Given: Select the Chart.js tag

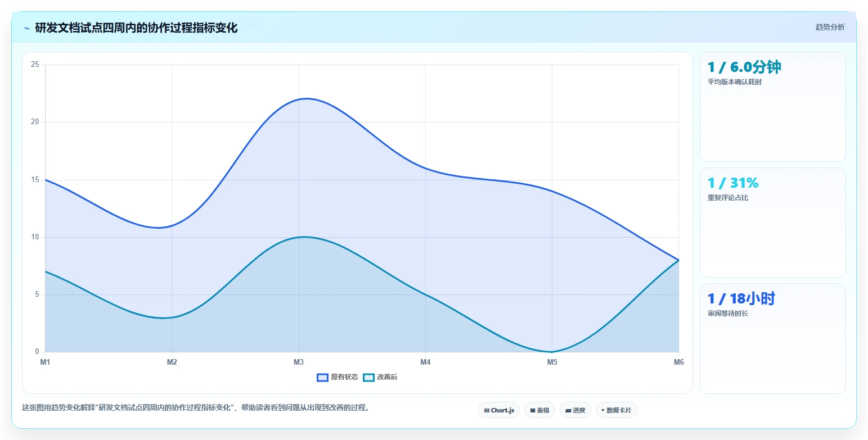Looking at the screenshot, I should click(499, 410).
